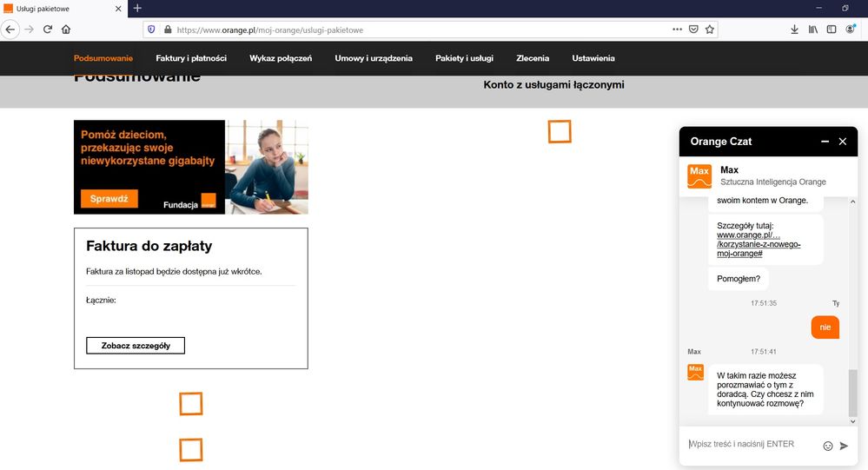868x470 pixels.
Task: Click the small Max avatar beside last message
Action: (x=695, y=372)
